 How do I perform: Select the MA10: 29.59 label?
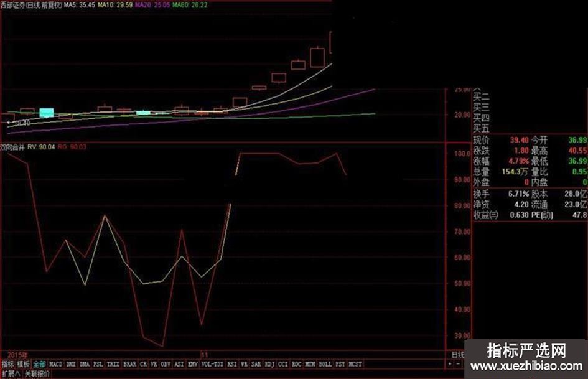pyautogui.click(x=114, y=5)
